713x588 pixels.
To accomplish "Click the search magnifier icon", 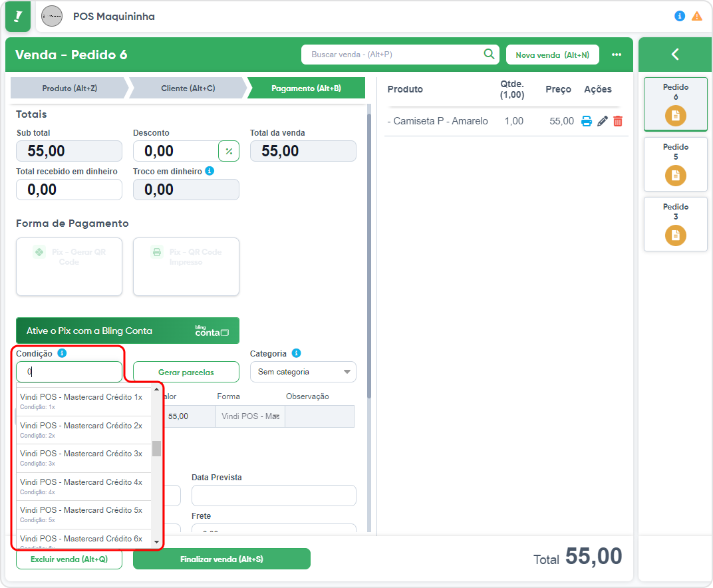I will [x=489, y=54].
